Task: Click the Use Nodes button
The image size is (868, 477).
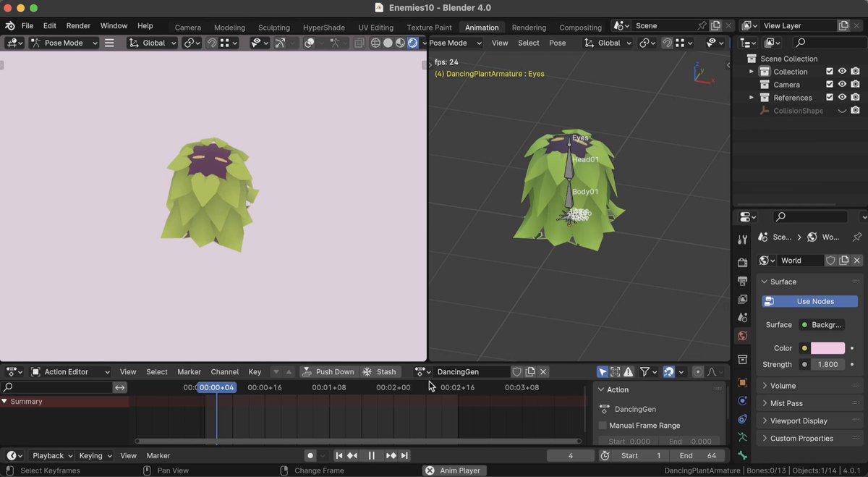Action: pyautogui.click(x=810, y=301)
